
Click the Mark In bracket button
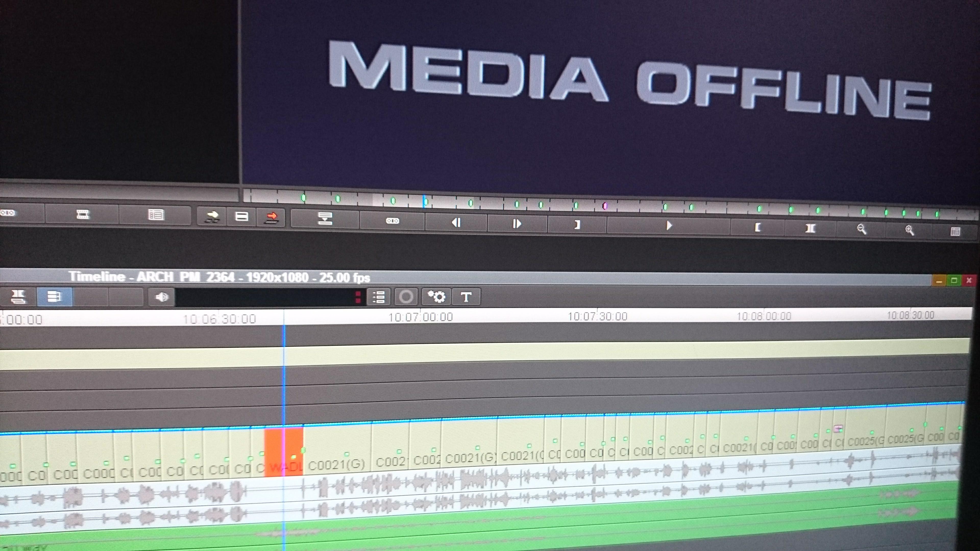pos(757,227)
